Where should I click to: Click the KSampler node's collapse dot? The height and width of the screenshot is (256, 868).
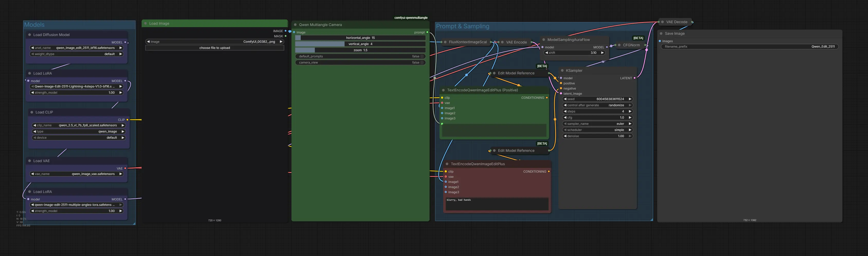click(562, 70)
